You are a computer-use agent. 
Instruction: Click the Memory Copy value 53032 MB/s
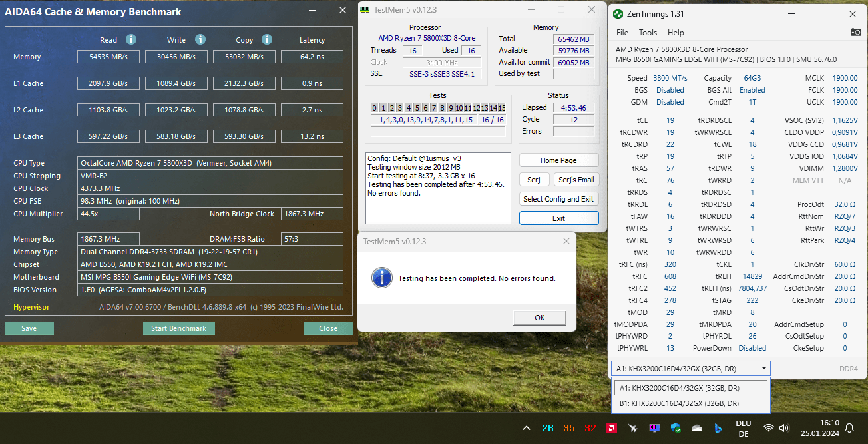pos(244,57)
